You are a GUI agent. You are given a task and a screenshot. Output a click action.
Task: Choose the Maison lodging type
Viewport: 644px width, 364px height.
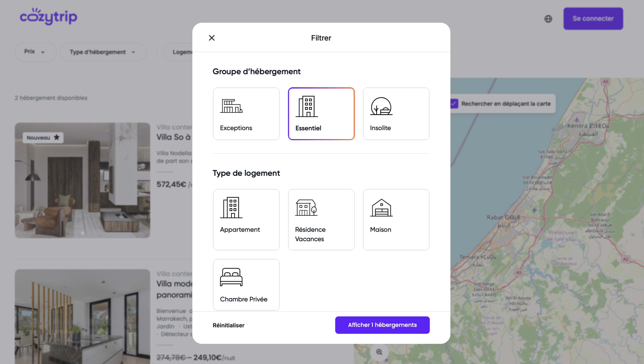pos(396,220)
